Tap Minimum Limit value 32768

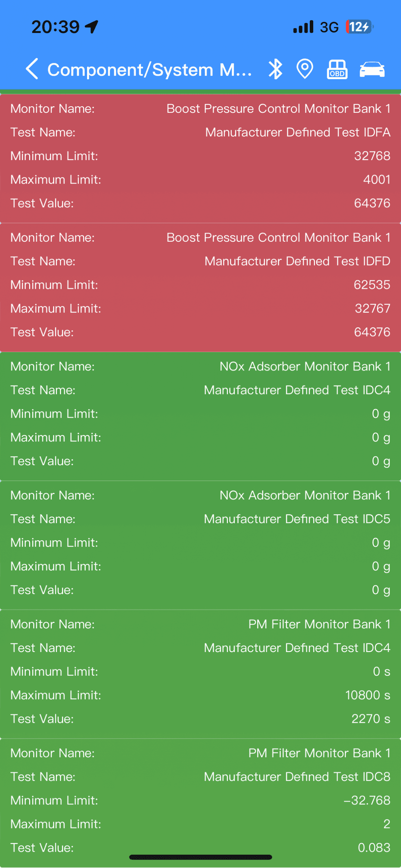point(372,156)
